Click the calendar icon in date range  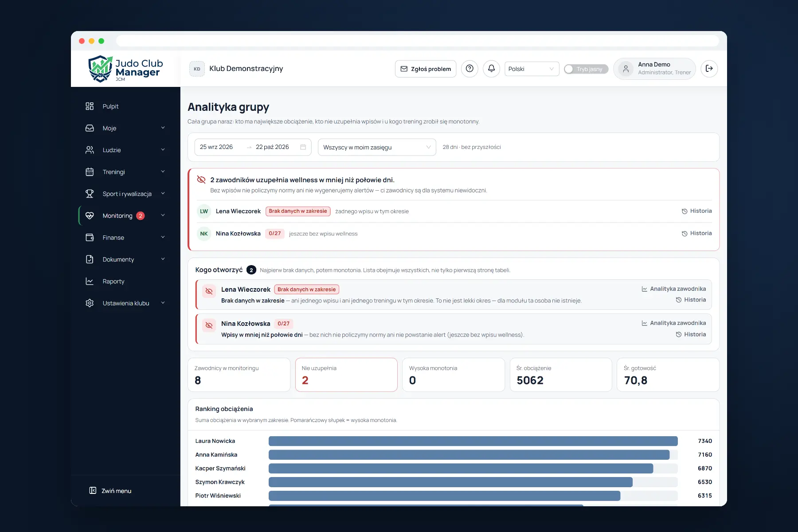303,147
